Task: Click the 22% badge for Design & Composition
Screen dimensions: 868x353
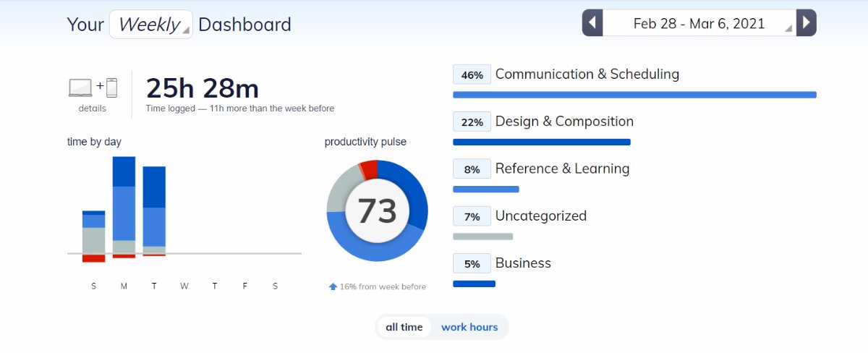Action: coord(472,122)
